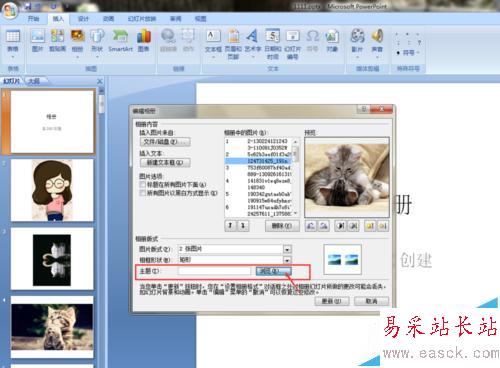Click the Save icon in quick access toolbar
Viewport: 500px width, 368px height.
28,6
